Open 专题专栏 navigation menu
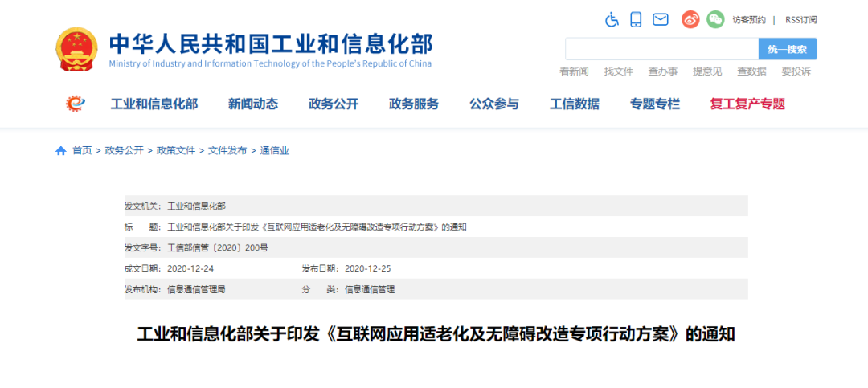868x388 pixels. [x=655, y=104]
